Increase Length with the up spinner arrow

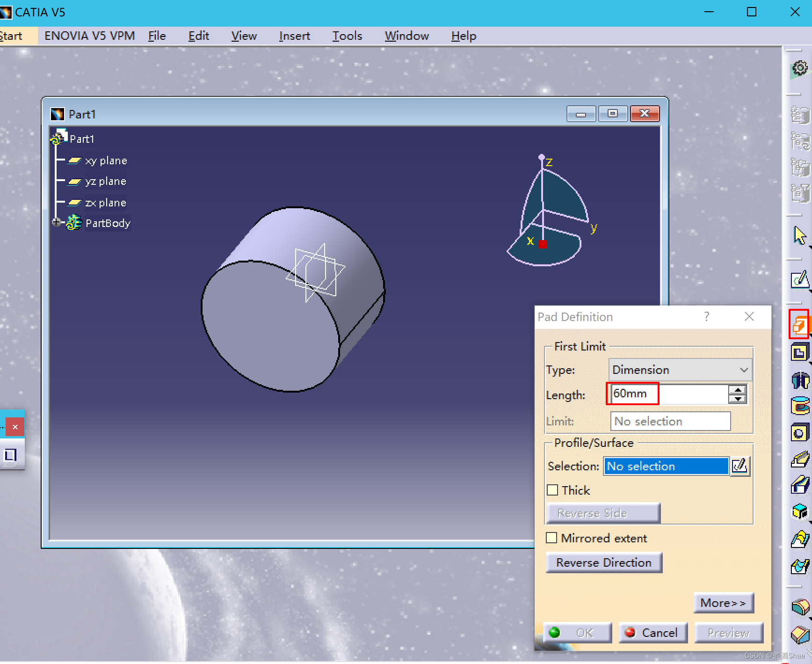[738, 389]
